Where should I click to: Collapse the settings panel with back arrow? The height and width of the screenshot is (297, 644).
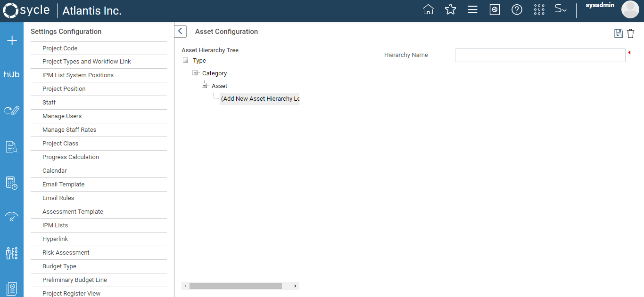coord(180,32)
